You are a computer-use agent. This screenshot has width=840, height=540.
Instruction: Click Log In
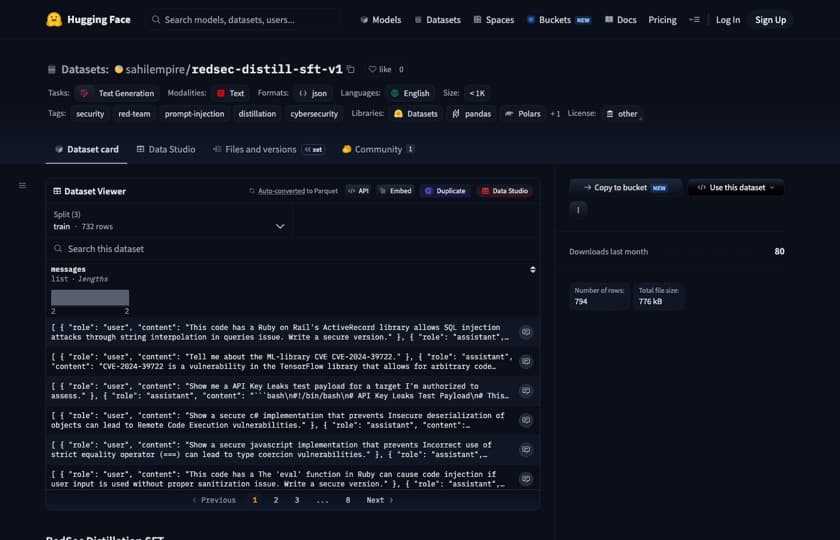pos(728,20)
